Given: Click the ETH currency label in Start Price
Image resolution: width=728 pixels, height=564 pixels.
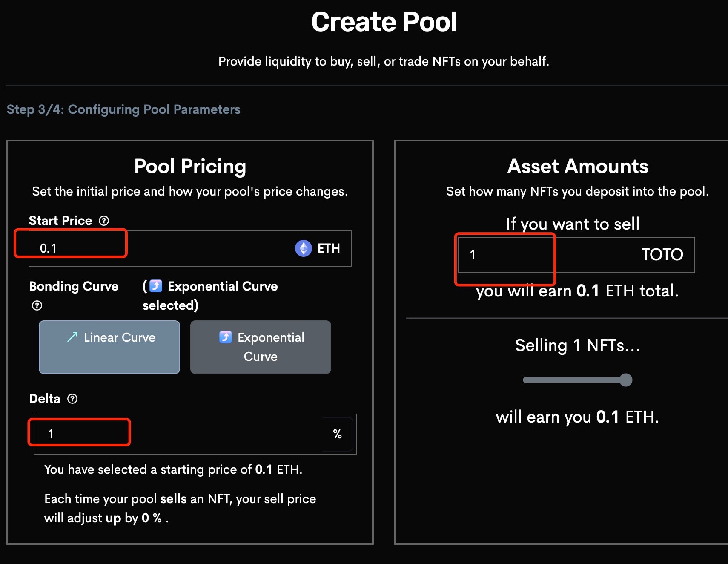Looking at the screenshot, I should [x=329, y=248].
